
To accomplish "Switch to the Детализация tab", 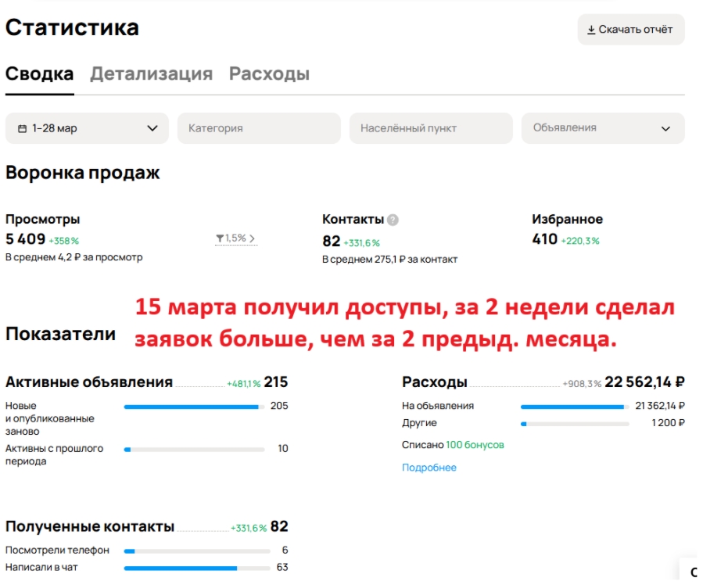I will click(x=151, y=73).
